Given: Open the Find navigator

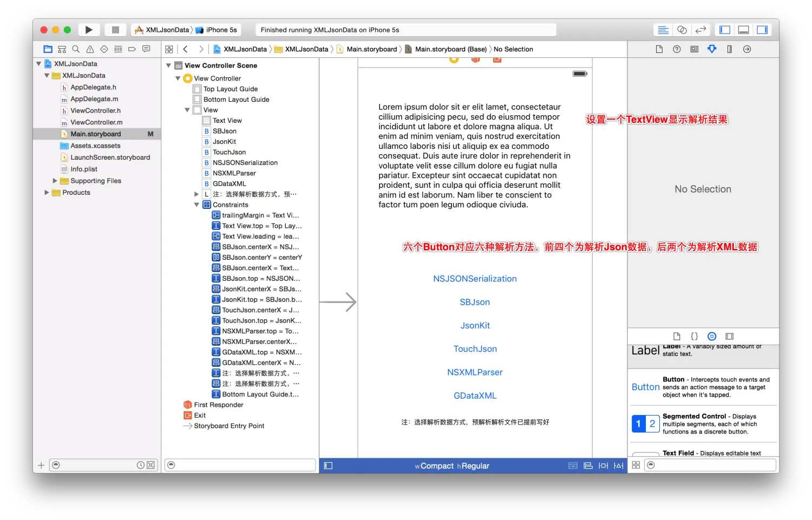Looking at the screenshot, I should 76,49.
